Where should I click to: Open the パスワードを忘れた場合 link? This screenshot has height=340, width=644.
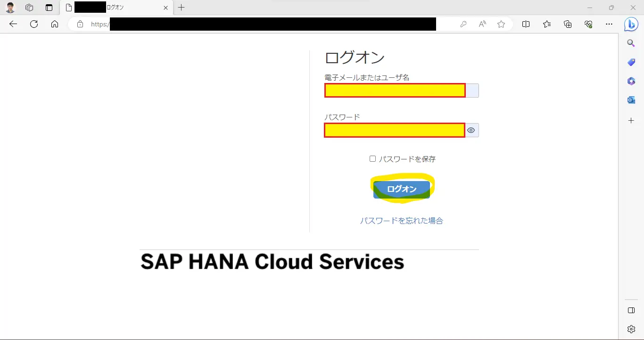click(x=402, y=221)
